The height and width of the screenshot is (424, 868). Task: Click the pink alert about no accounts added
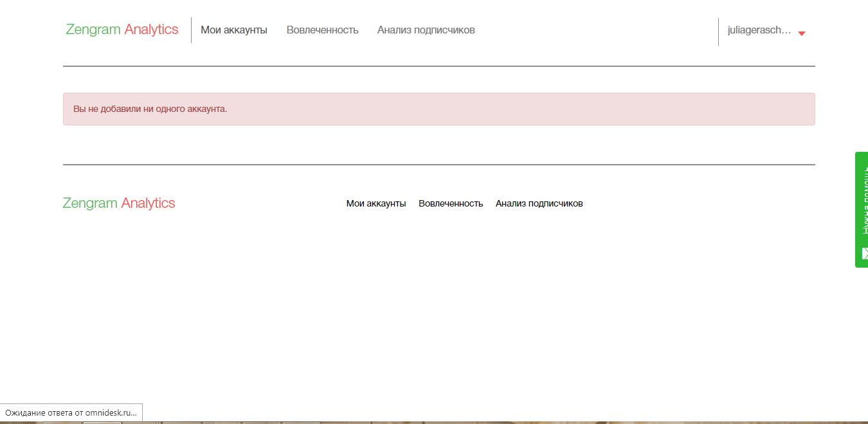point(439,109)
